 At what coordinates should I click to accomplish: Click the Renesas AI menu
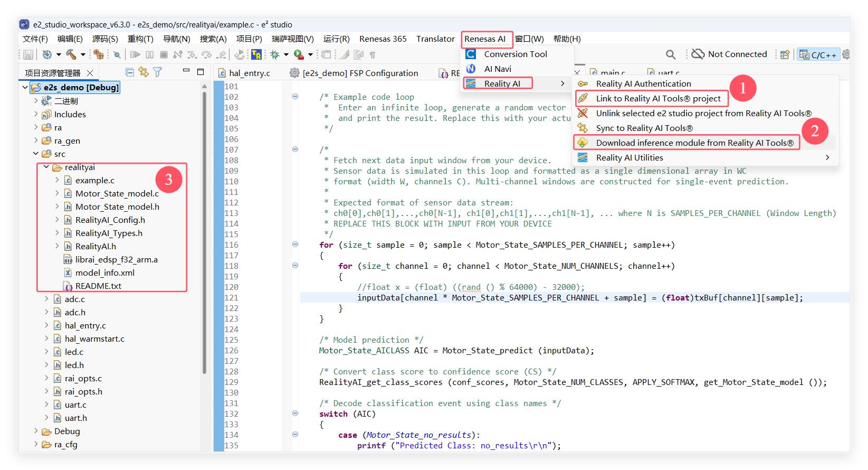click(x=485, y=39)
